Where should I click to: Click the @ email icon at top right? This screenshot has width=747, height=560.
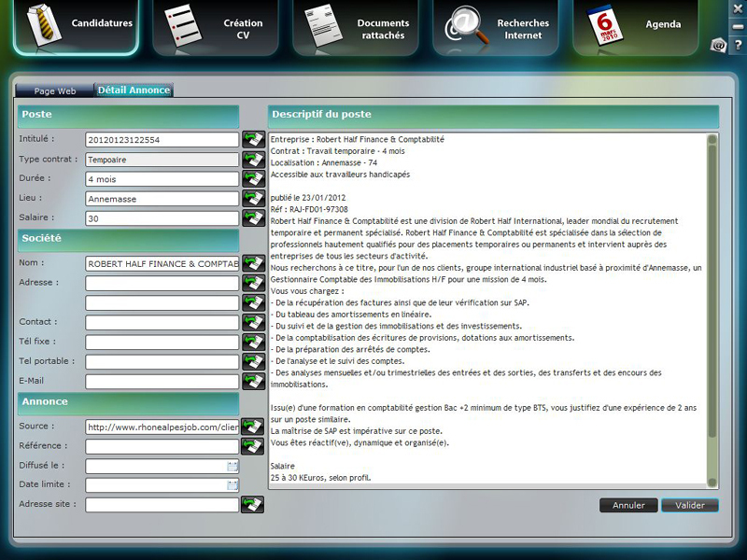coord(718,45)
